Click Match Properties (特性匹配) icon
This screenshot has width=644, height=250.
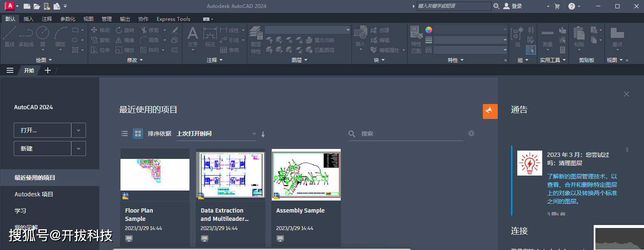point(416,40)
